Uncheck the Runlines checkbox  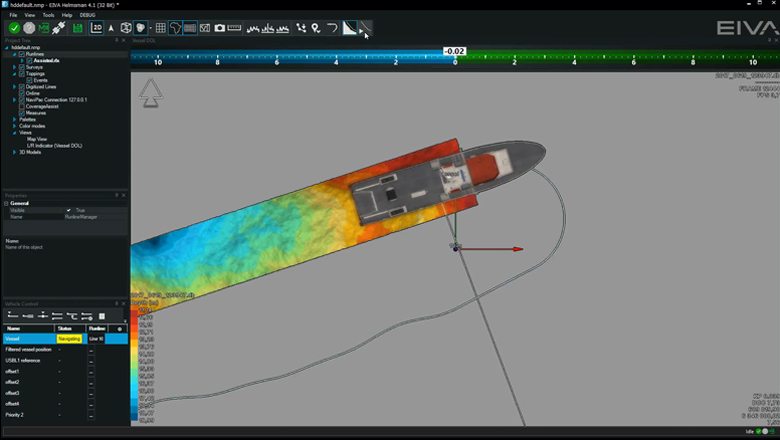click(21, 54)
